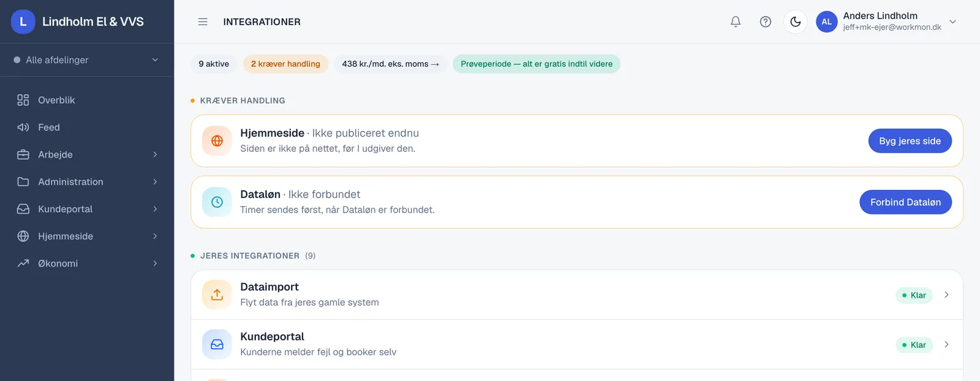Open the 438 kr./md. pricing link

tap(391, 64)
